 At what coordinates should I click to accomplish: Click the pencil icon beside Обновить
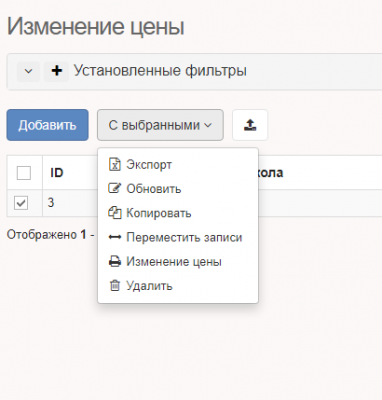114,188
